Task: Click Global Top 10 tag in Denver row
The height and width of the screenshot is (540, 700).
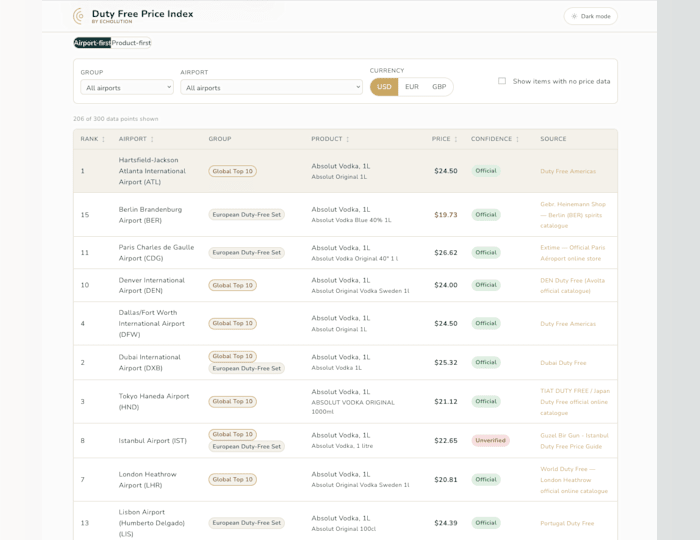Action: (233, 285)
